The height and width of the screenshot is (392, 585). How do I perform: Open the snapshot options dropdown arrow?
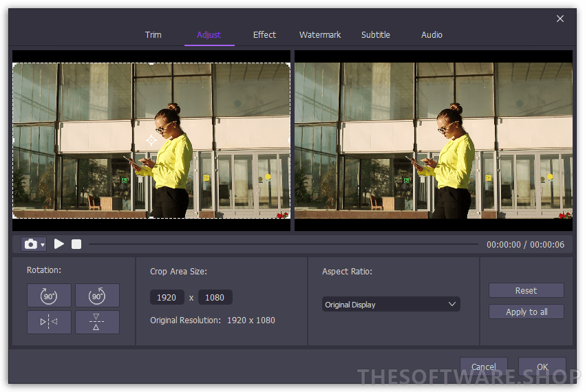pos(43,245)
